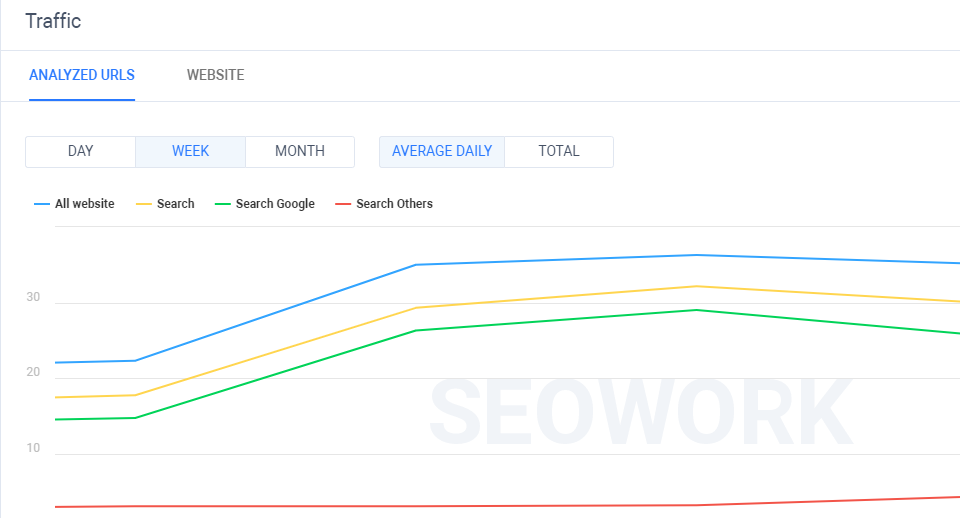The width and height of the screenshot is (960, 518).
Task: Click the yellow legend line marker
Action: tap(143, 204)
